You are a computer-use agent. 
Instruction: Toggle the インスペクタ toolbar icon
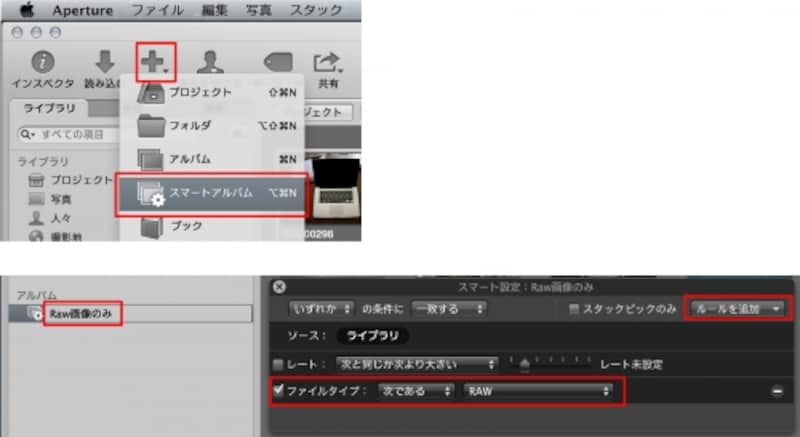[43, 62]
